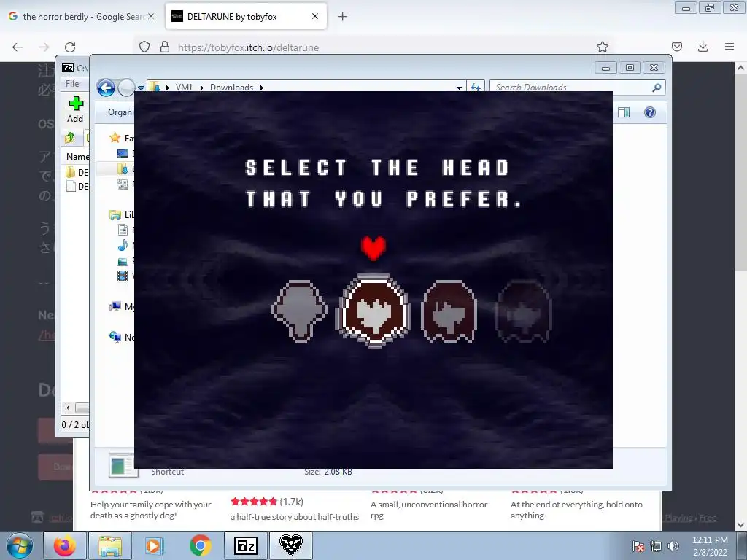Select the Libraries item in Explorer sidebar

[x=122, y=215]
